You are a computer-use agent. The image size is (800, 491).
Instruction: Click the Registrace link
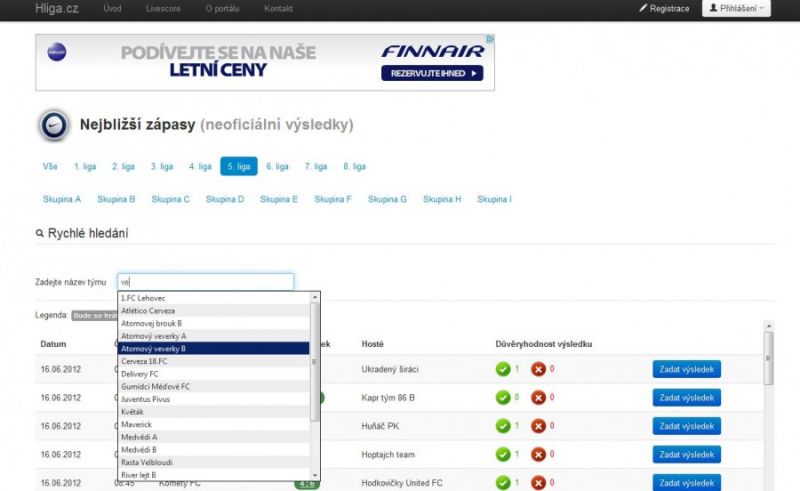click(664, 9)
